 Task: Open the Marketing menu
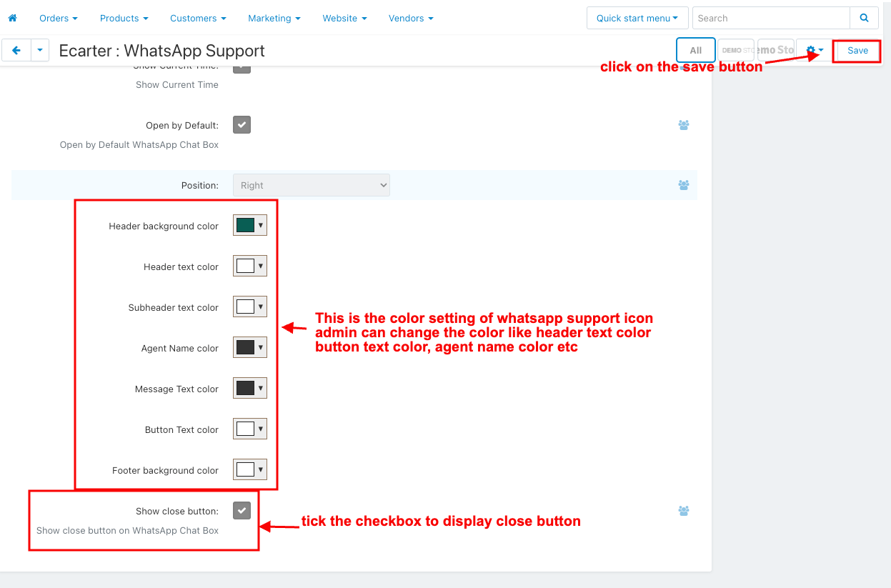click(274, 18)
